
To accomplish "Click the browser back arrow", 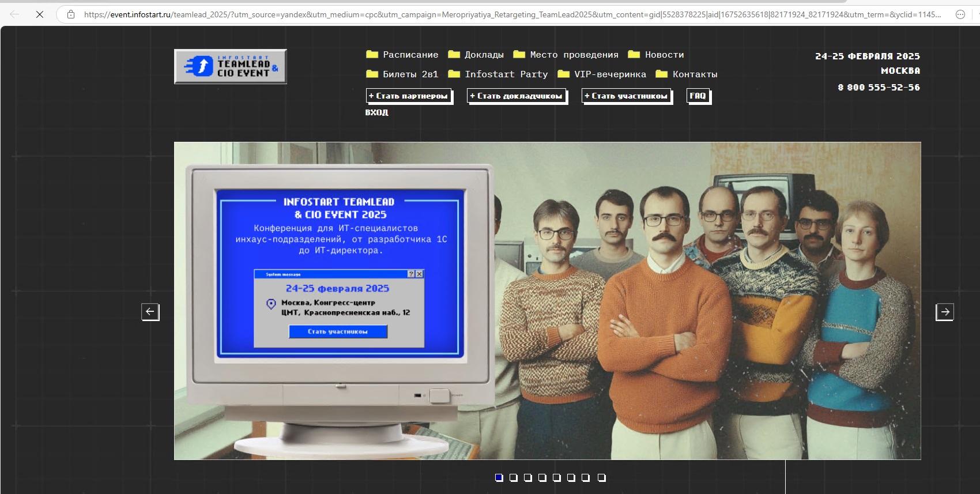I will pos(14,14).
